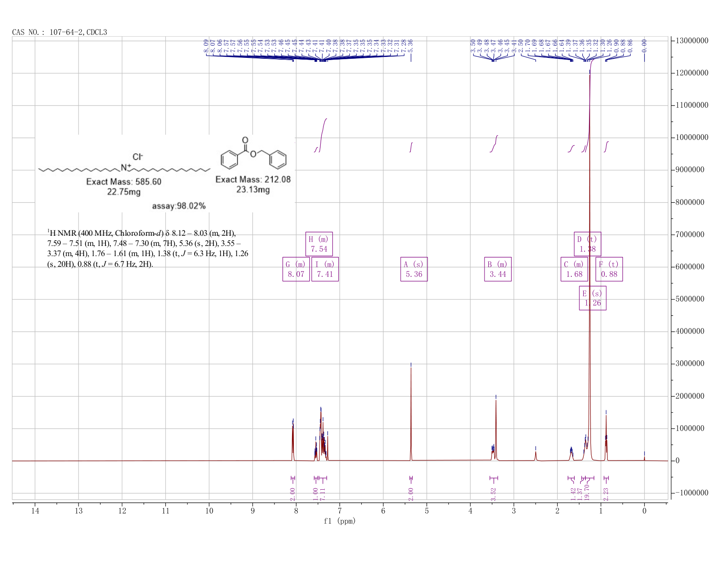Click the Exact Mass: 212.08 label
The image size is (728, 563).
point(253,180)
